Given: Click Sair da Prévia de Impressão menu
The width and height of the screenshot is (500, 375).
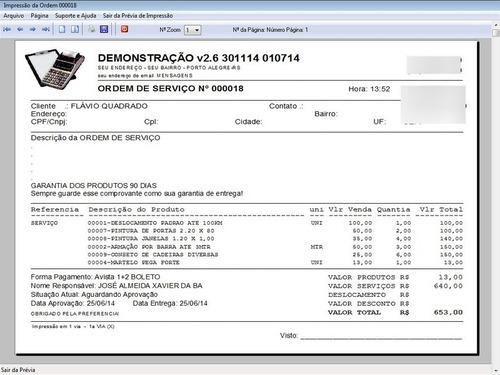Looking at the screenshot, I should coord(138,16).
